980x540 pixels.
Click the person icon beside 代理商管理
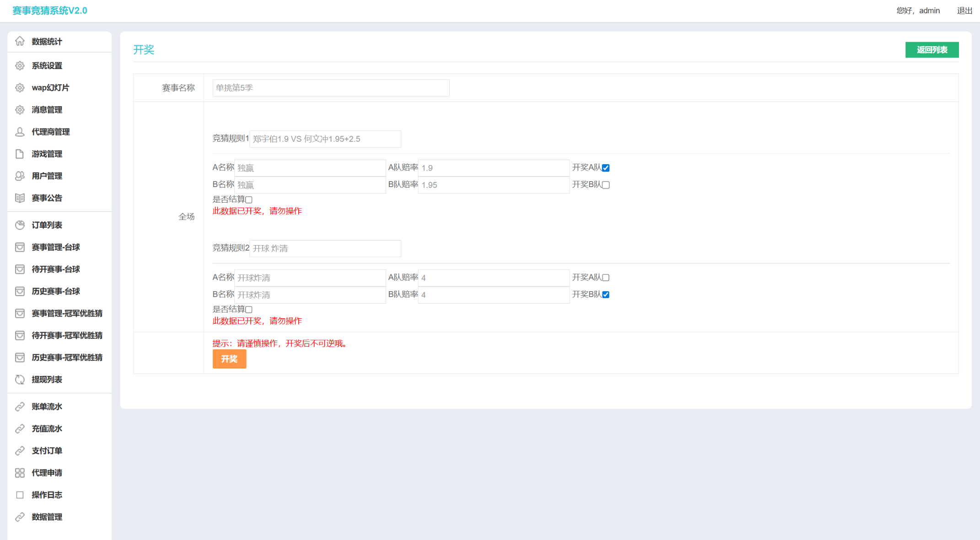point(20,132)
